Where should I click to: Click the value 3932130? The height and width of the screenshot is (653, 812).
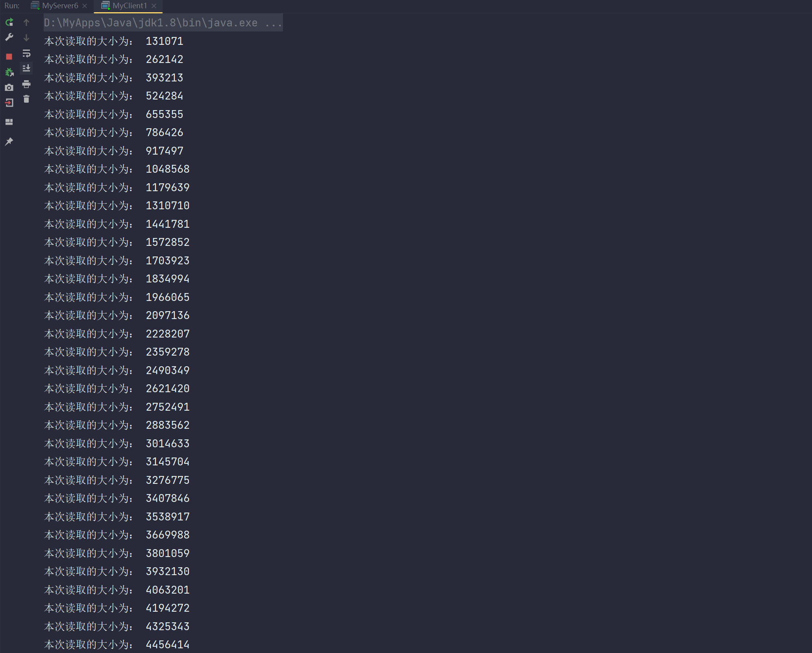point(168,572)
